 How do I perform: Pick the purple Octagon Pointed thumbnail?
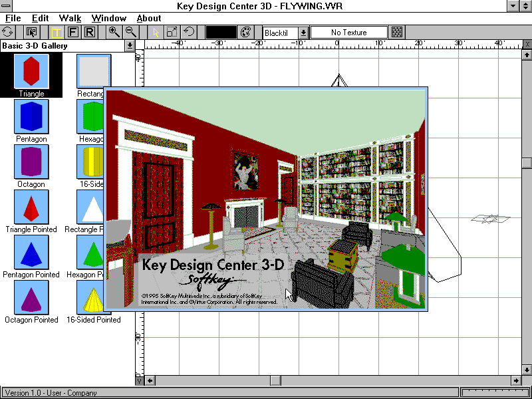coord(31,297)
